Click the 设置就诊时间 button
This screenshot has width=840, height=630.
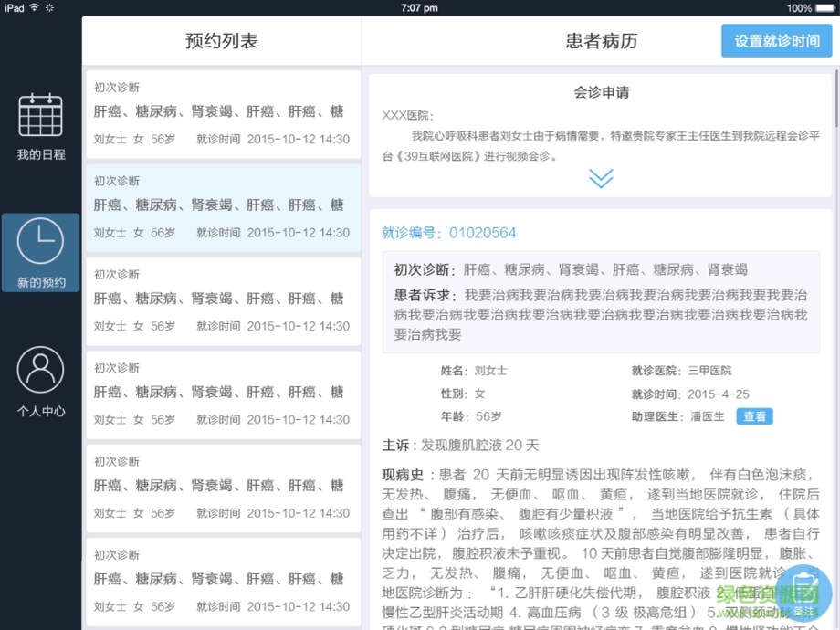click(776, 40)
